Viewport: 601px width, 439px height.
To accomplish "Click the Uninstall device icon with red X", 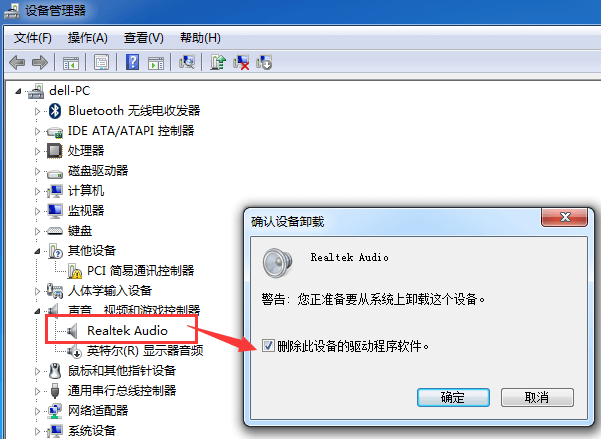I will 241,62.
